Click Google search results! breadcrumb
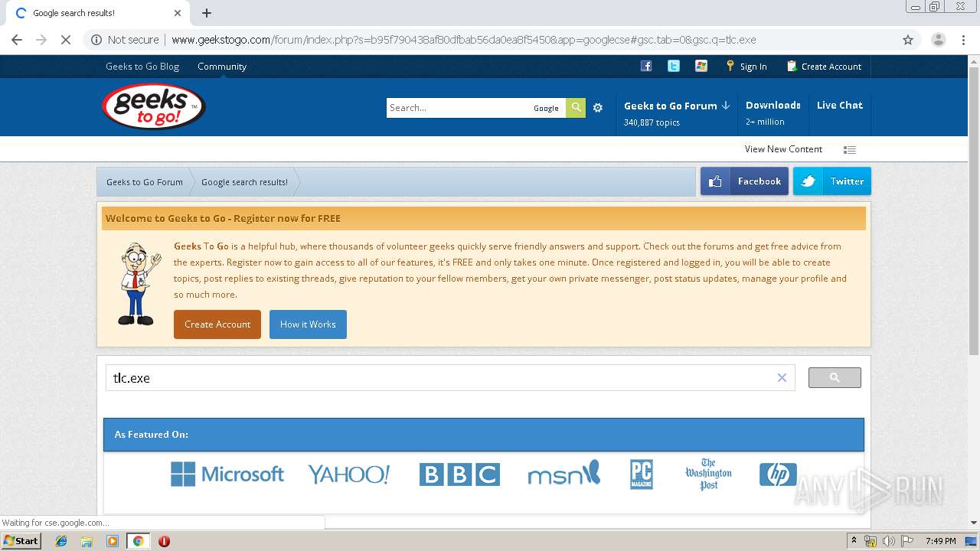This screenshot has height=551, width=980. [x=244, y=182]
